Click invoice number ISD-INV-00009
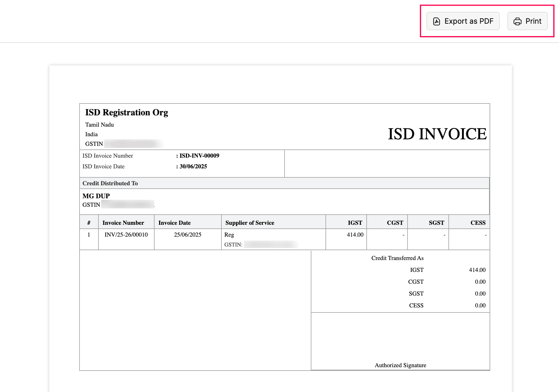Screen dimensions: 559x392 click(199, 156)
